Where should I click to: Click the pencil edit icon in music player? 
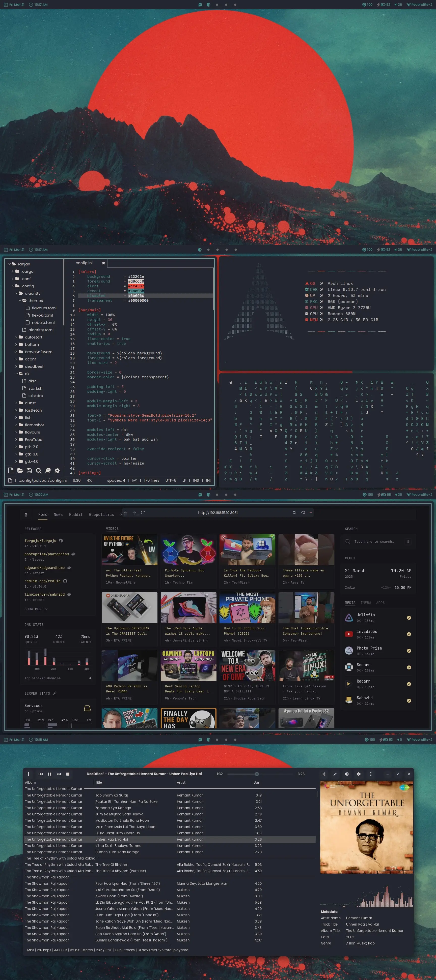click(335, 774)
